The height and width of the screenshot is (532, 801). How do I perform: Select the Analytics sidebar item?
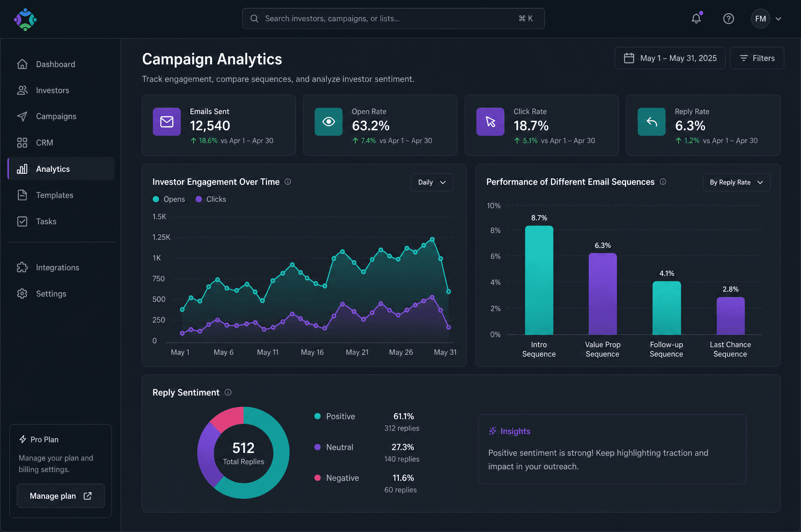point(61,169)
